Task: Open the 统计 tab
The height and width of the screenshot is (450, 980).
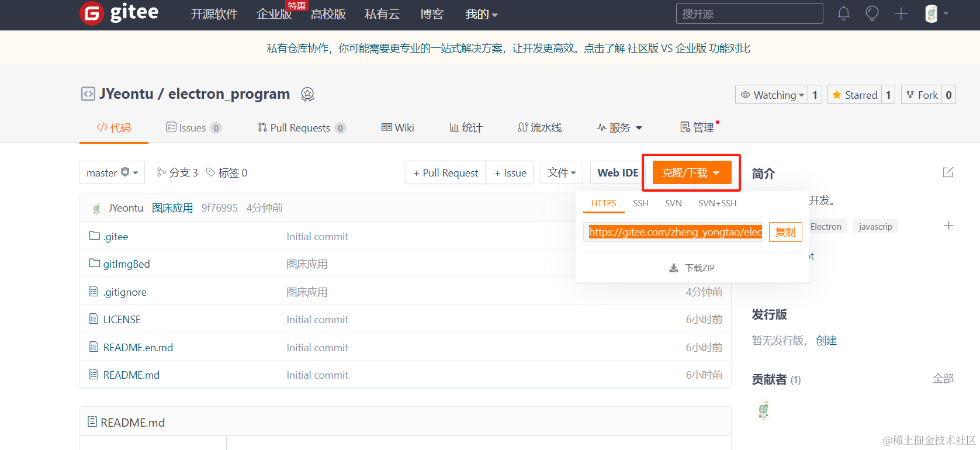Action: [x=466, y=127]
